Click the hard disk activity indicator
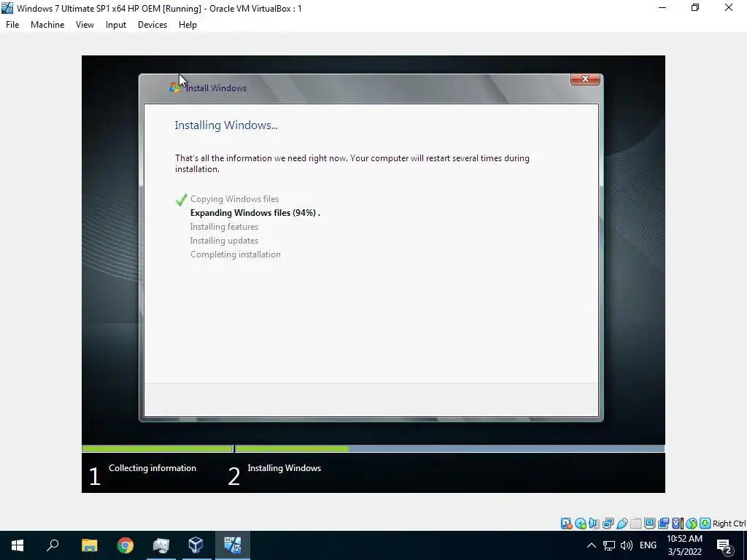747x560 pixels. pos(566,524)
